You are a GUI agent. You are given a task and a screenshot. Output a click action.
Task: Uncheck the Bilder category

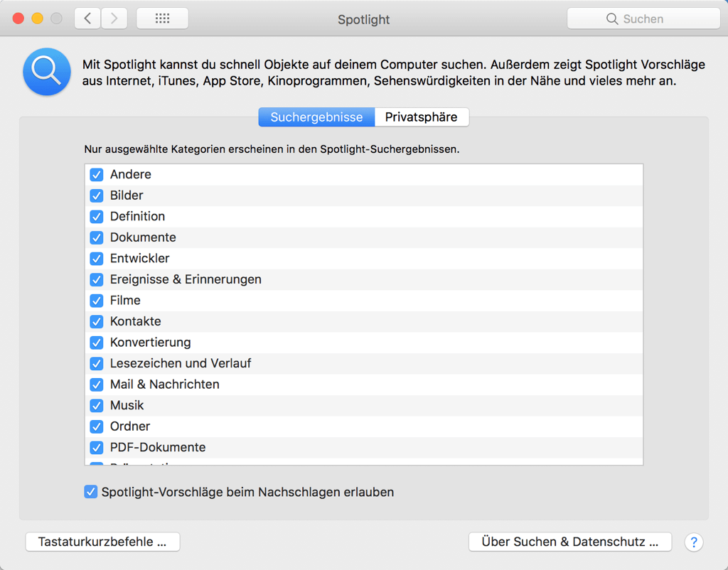97,195
